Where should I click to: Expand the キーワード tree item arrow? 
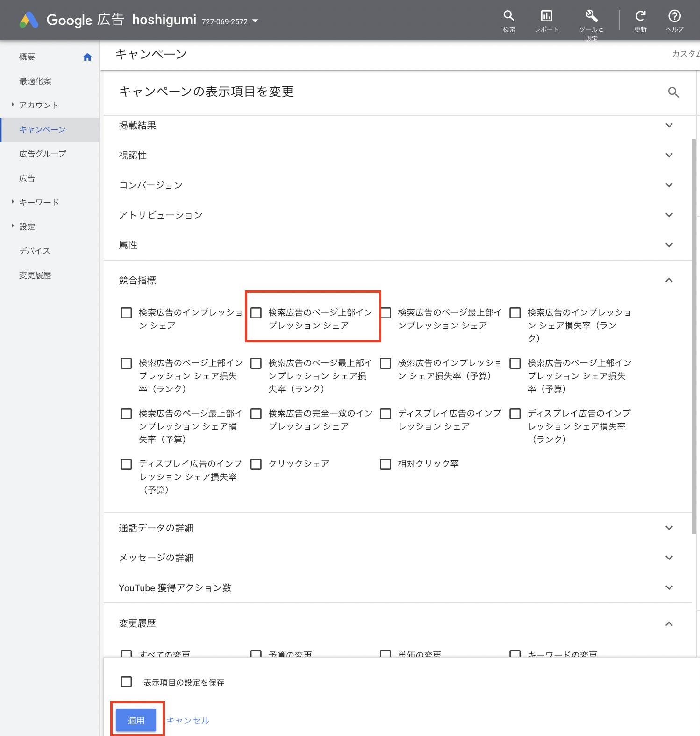click(13, 202)
